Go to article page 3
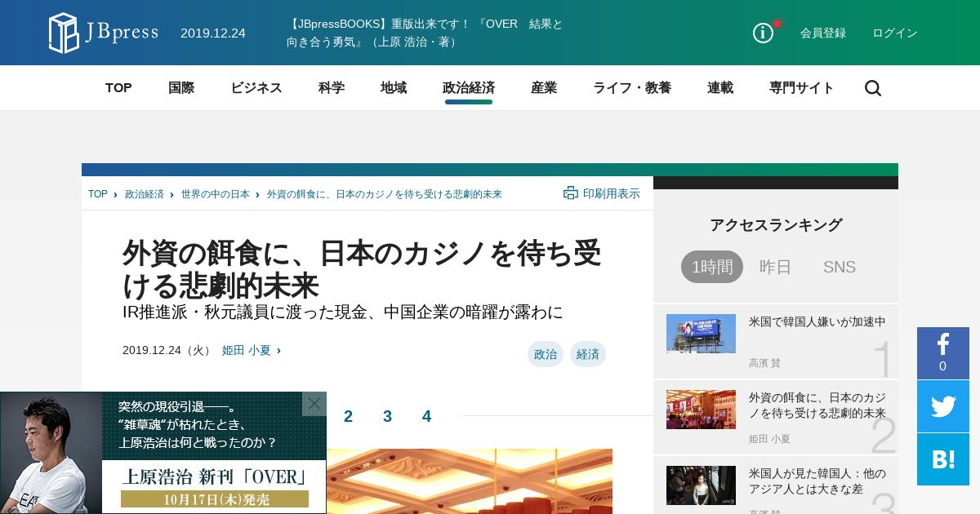Viewport: 980px width, 514px height. pos(387,416)
